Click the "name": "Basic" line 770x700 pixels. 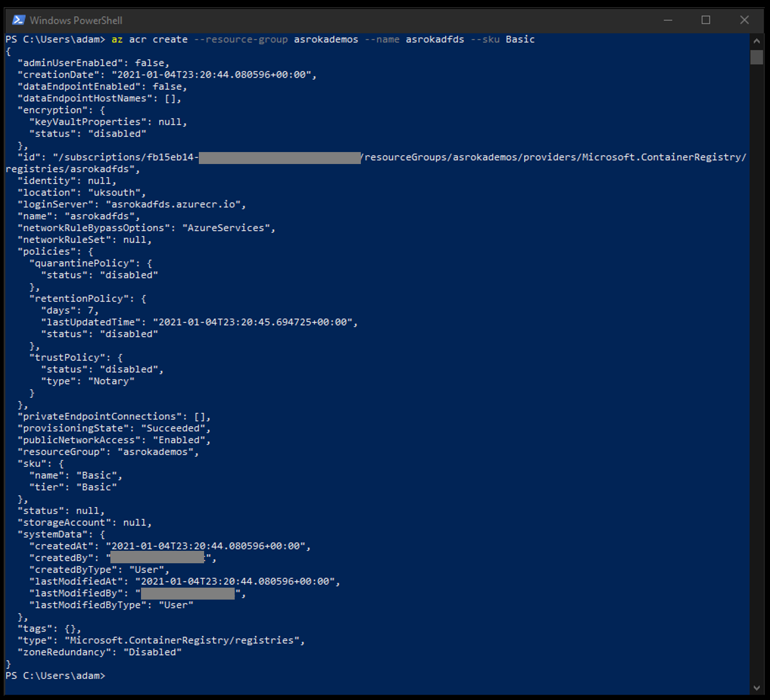click(x=76, y=476)
